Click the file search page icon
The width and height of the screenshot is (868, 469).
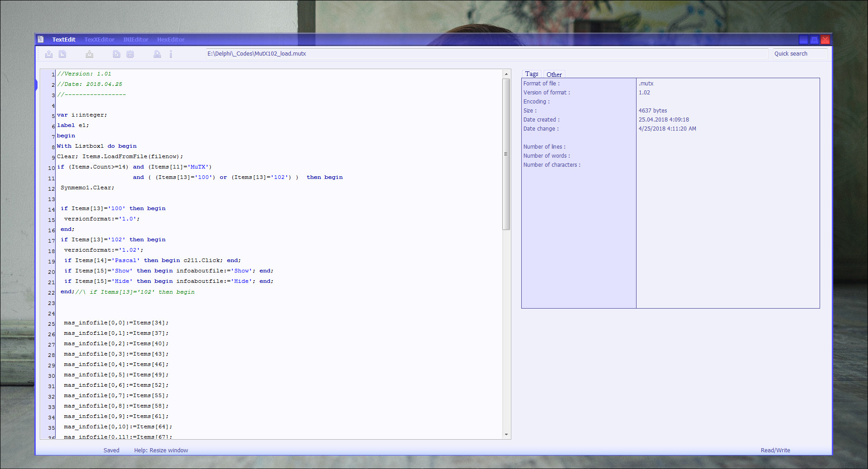[x=117, y=54]
